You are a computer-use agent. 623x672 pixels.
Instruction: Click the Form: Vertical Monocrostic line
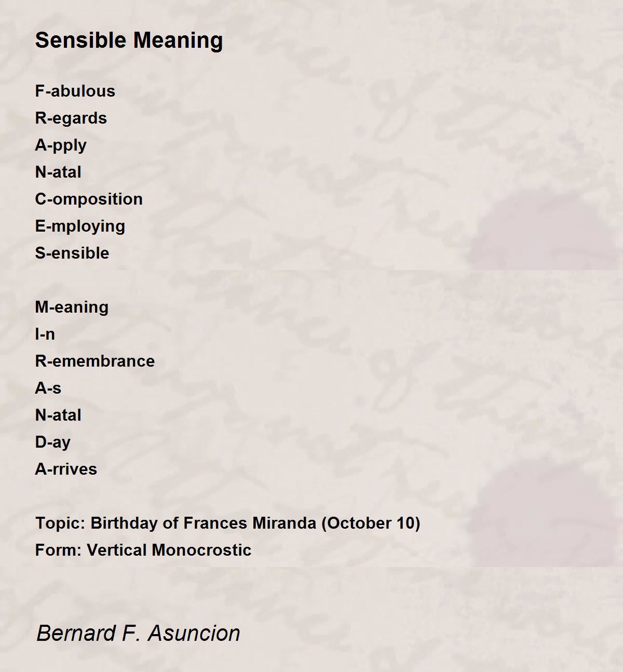[143, 550]
